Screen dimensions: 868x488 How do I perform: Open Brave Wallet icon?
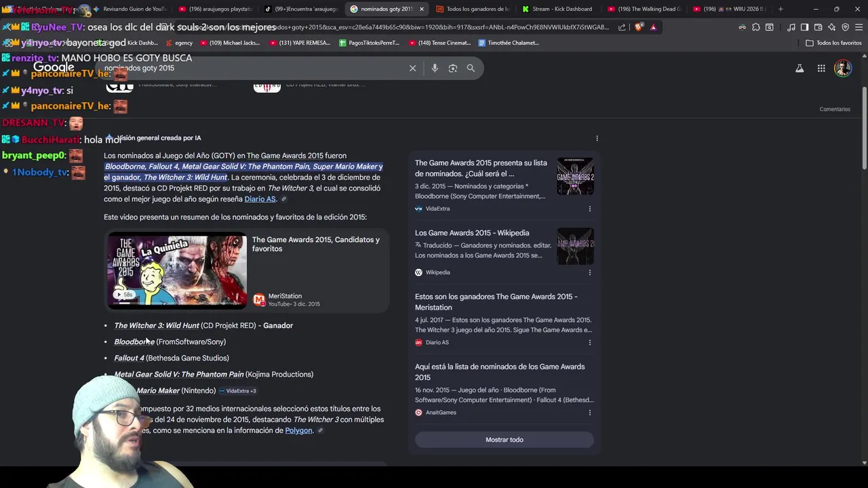click(x=818, y=27)
